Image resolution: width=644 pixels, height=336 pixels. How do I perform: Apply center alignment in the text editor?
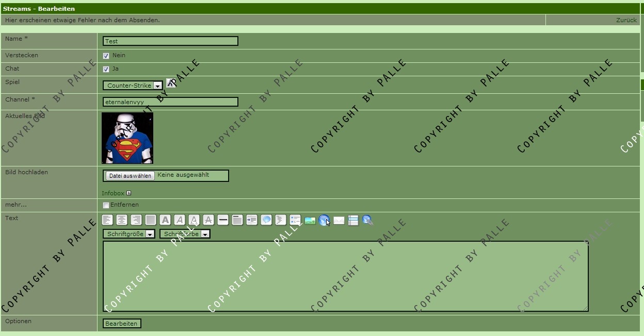pos(122,220)
